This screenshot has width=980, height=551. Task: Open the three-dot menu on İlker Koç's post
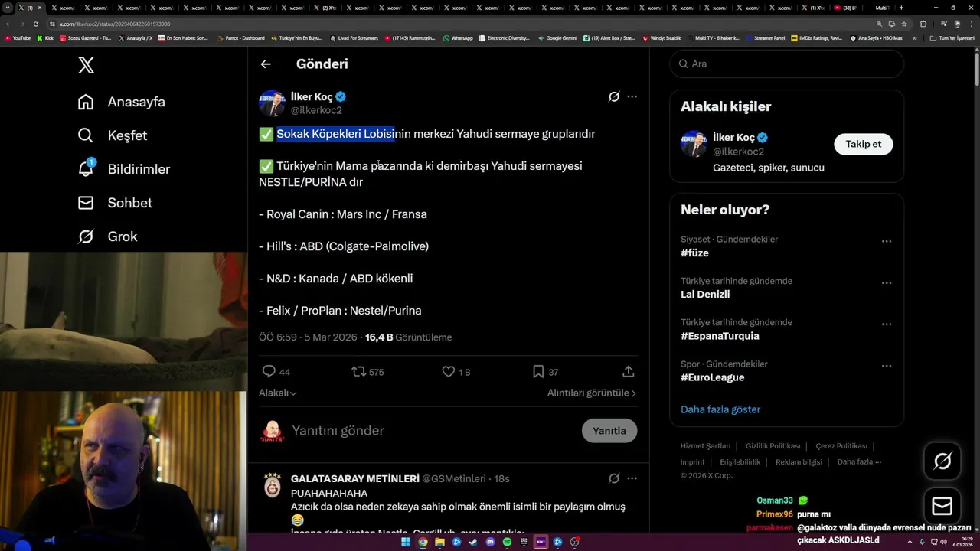(x=632, y=96)
